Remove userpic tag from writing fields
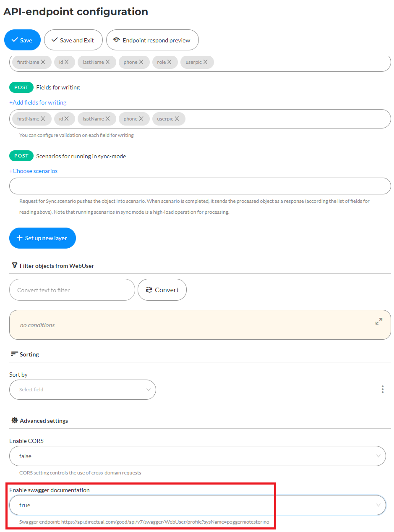Screen dimensions: 394x532 (177, 119)
